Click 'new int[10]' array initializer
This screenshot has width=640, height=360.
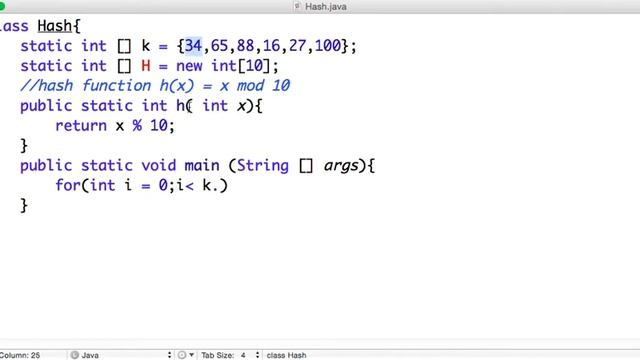click(223, 66)
